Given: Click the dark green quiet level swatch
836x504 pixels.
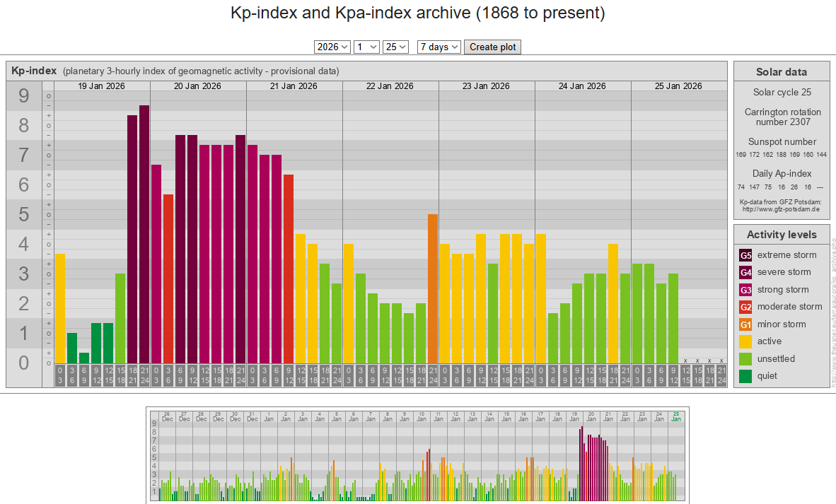Looking at the screenshot, I should coord(745,376).
